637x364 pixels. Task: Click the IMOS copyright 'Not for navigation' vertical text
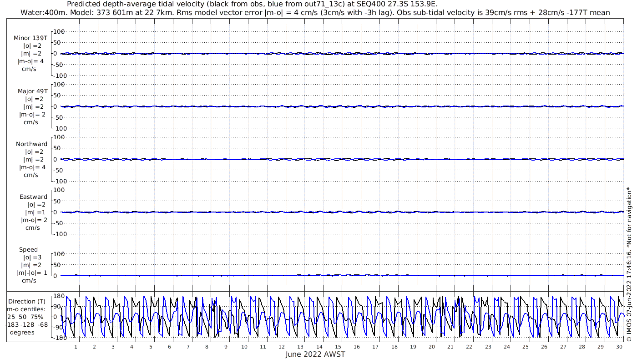tap(629, 264)
